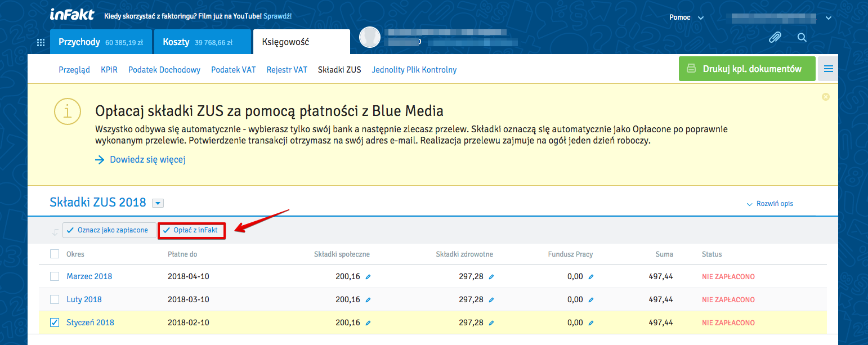Click the paperclip attachments icon
Screen dimensions: 868x345
pyautogui.click(x=775, y=38)
